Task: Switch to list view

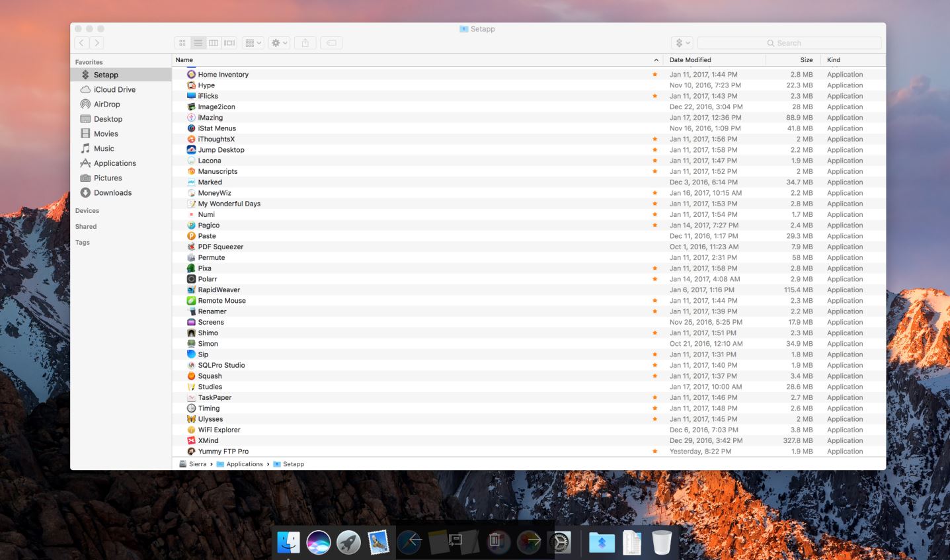Action: pos(198,43)
